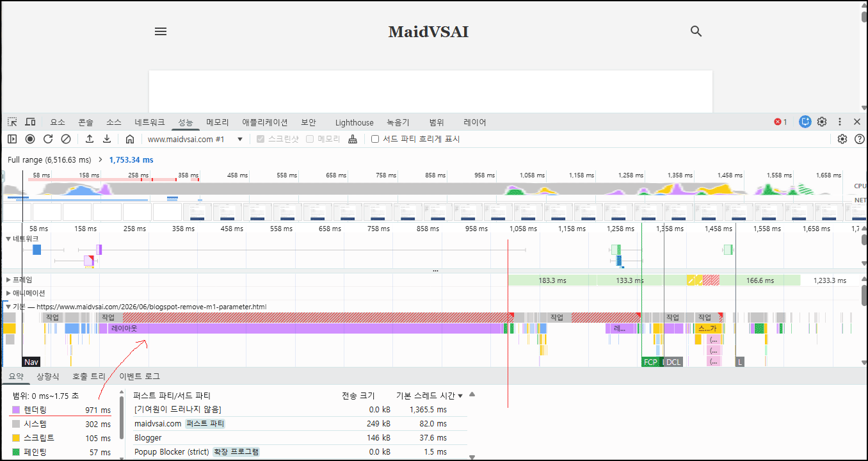Switch to the 소스 tab

coord(113,122)
